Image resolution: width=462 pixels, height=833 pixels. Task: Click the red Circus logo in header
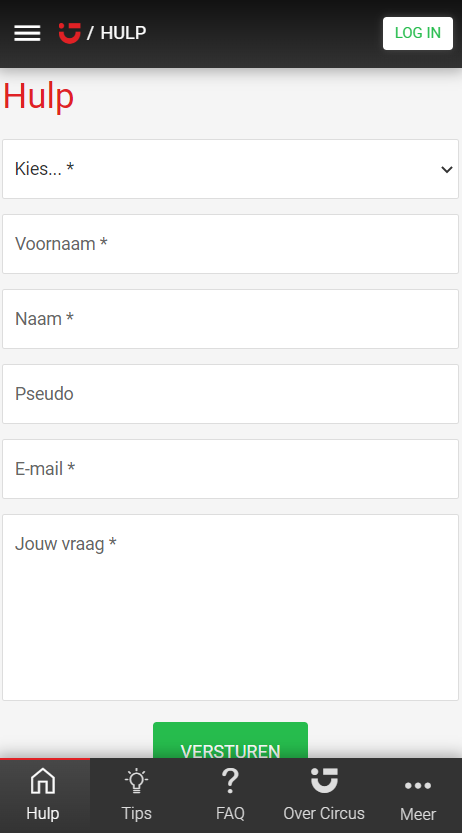click(x=70, y=33)
